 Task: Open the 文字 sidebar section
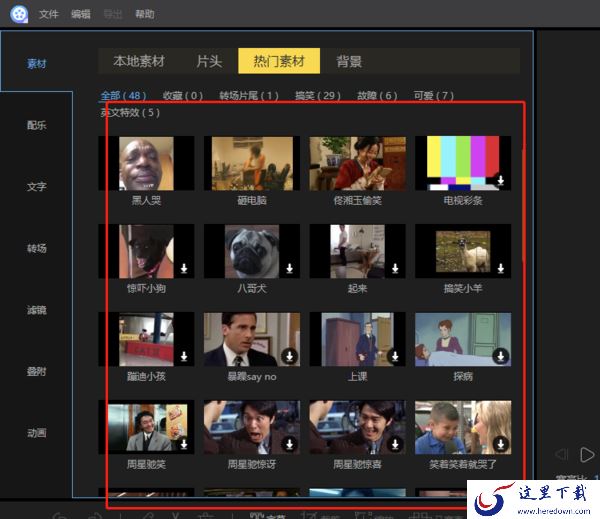pos(37,187)
